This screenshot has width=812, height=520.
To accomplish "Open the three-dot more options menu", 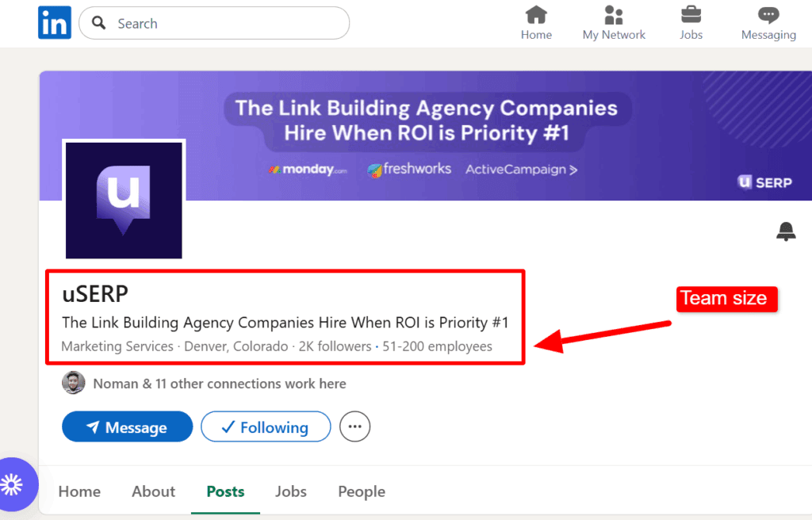I will click(x=354, y=427).
